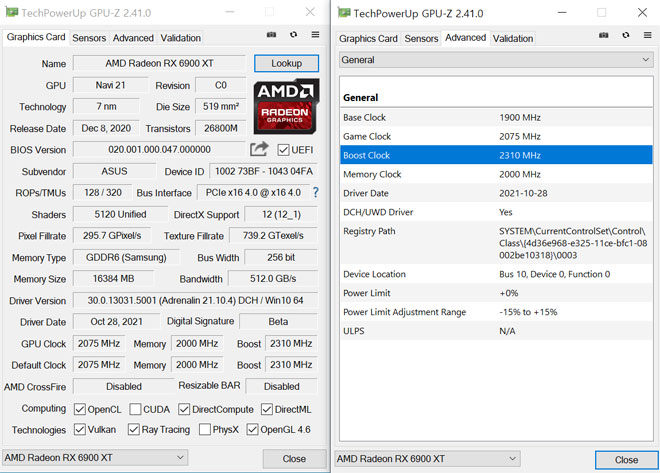This screenshot has height=473, width=660.
Task: Click the 739.2 GTexel/s texture fillrate field
Action: pyautogui.click(x=273, y=236)
